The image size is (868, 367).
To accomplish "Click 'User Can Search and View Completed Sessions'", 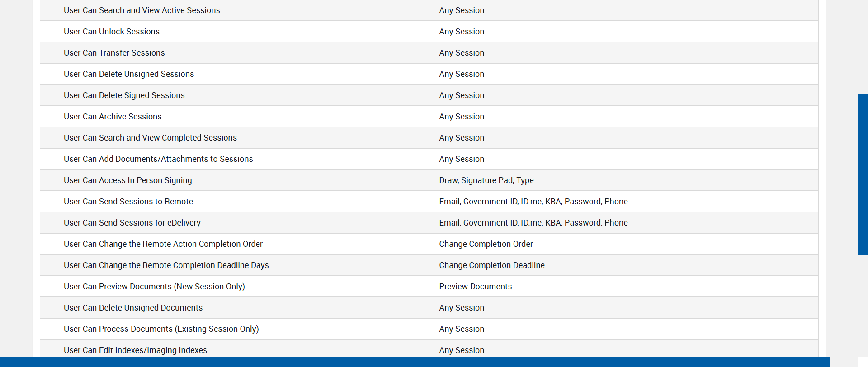I will click(150, 138).
